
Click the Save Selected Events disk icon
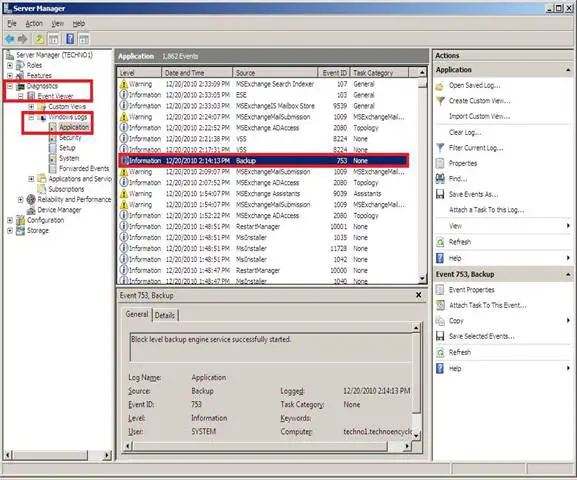click(x=440, y=336)
